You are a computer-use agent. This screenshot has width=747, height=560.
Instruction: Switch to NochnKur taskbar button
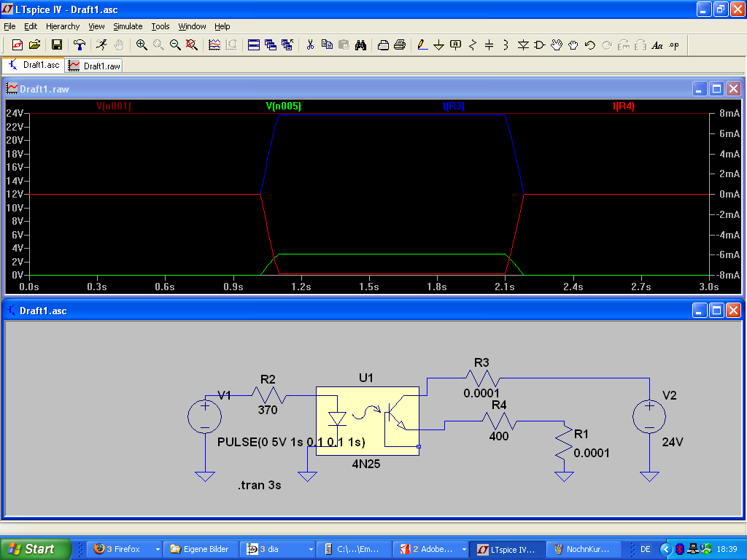pos(584,549)
